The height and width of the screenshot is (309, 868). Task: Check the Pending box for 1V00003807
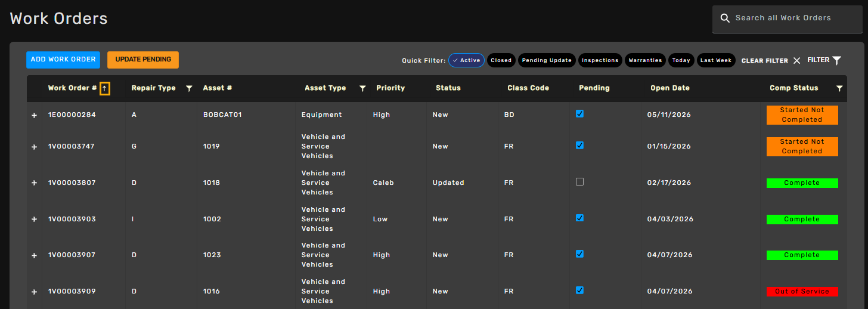click(x=579, y=181)
